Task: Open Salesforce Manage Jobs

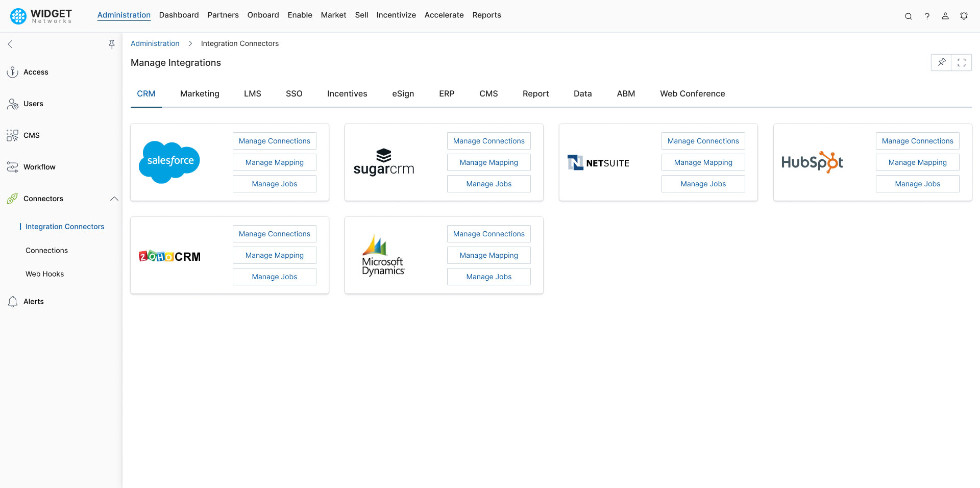Action: click(275, 184)
